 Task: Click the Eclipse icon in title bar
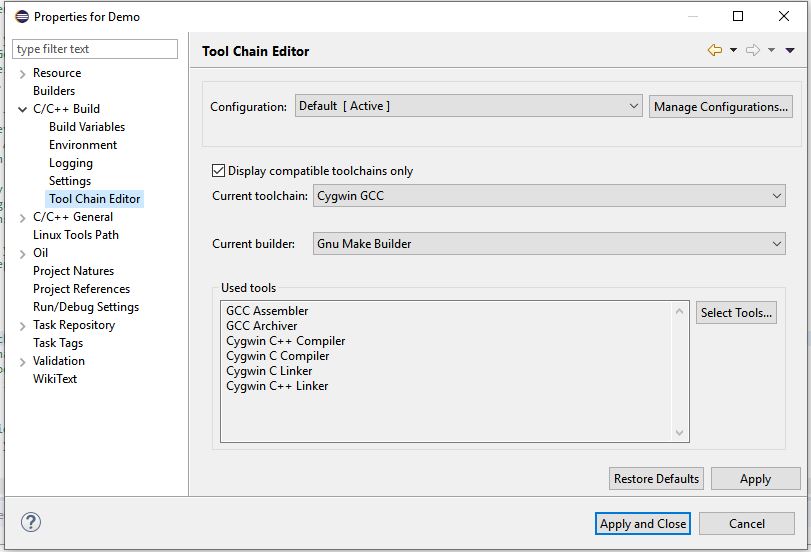coord(22,17)
